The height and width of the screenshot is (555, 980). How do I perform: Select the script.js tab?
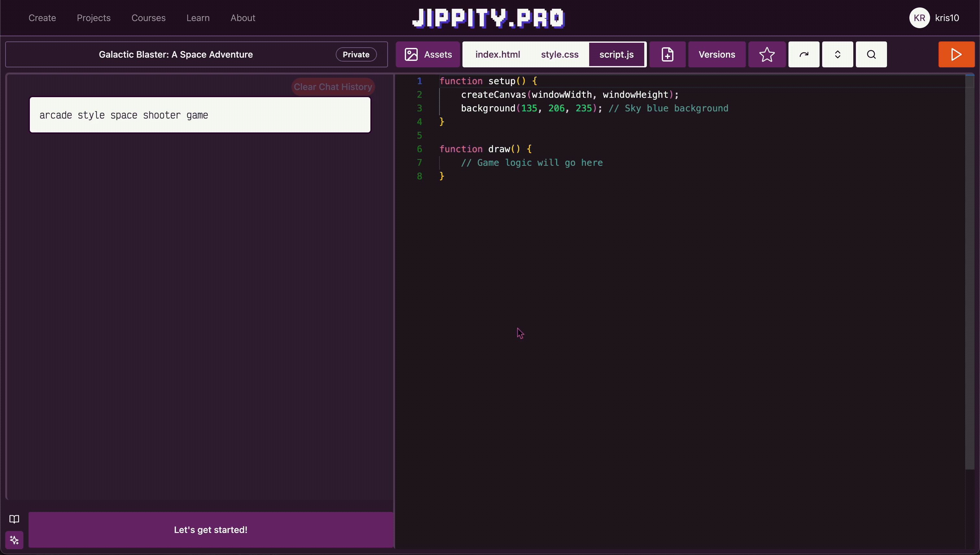coord(616,54)
